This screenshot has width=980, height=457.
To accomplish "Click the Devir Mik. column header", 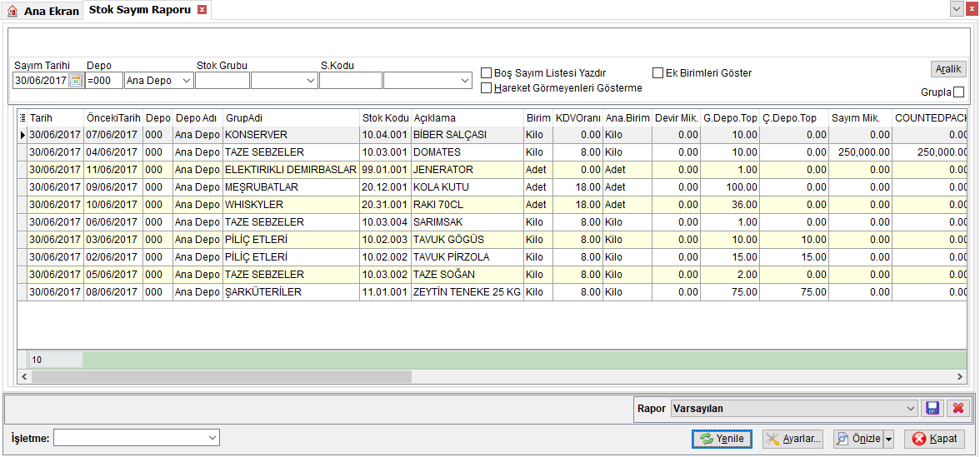I will 675,118.
